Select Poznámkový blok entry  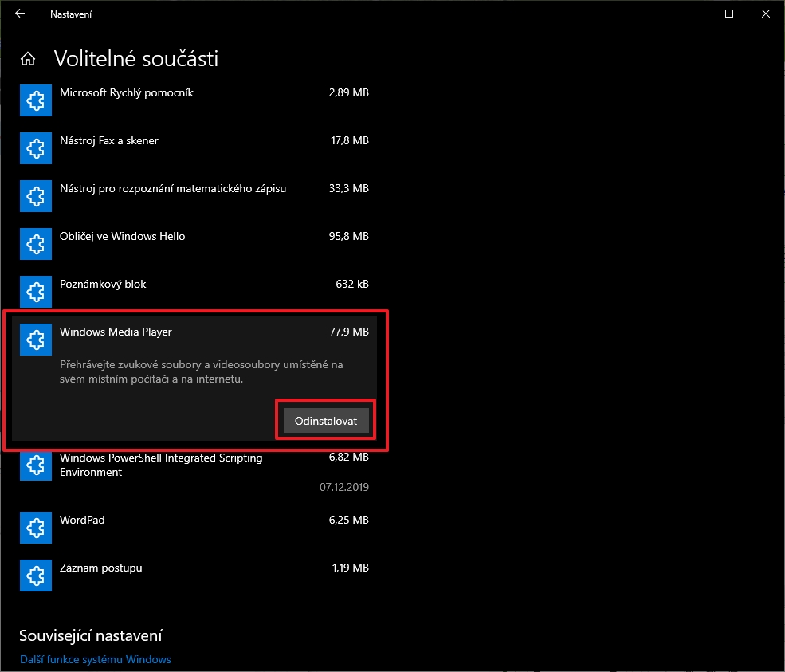pos(103,284)
